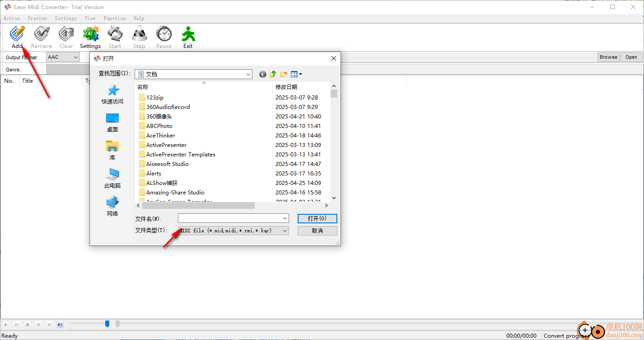
Task: Open the Settings menu
Action: 65,18
